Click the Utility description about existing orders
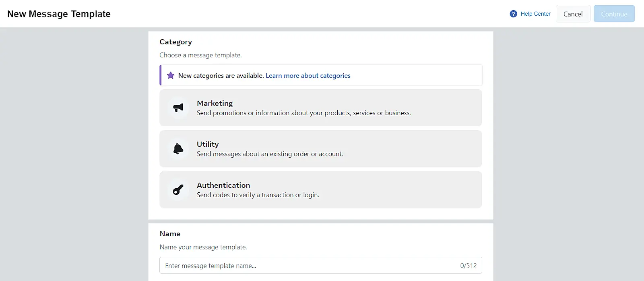 coord(270,154)
